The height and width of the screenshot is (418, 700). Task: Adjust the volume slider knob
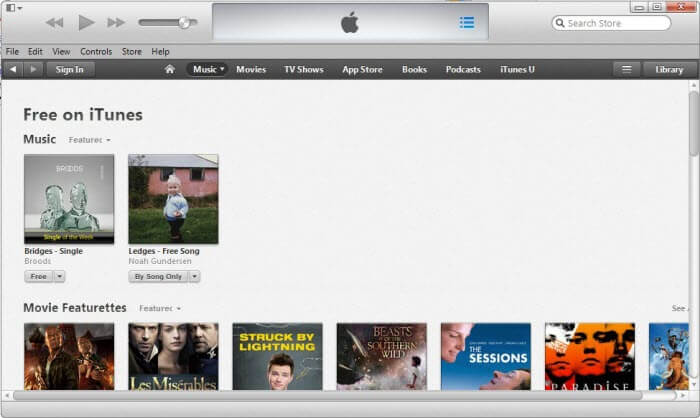(184, 22)
